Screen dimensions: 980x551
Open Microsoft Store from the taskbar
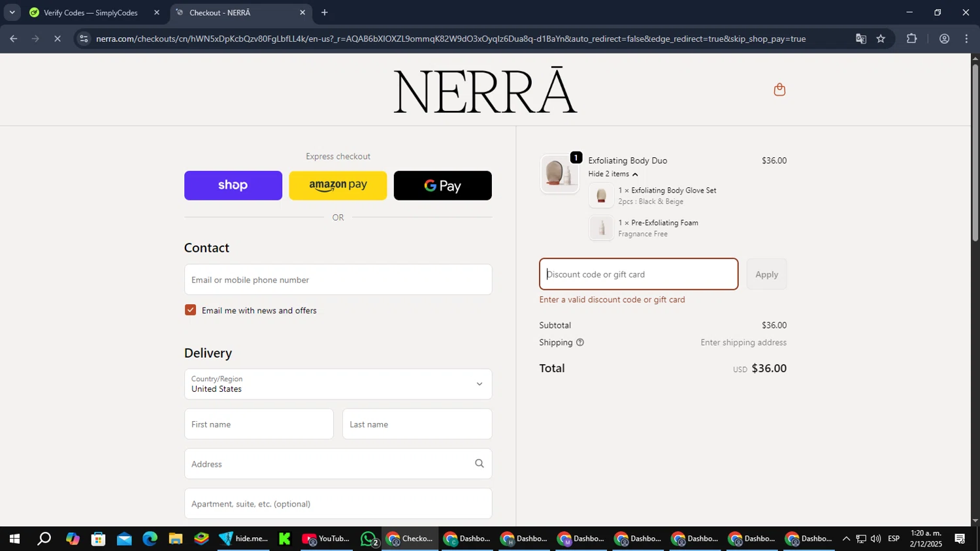click(99, 539)
